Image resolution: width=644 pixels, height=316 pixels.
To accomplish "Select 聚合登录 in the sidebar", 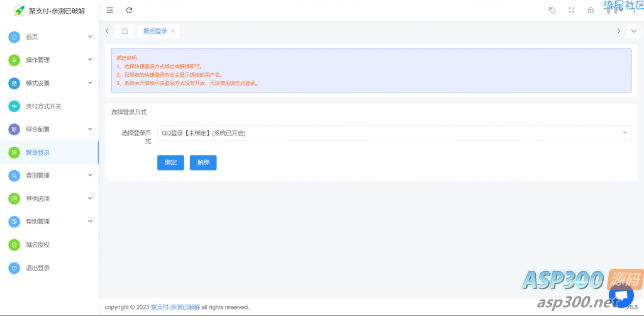I will (x=49, y=152).
